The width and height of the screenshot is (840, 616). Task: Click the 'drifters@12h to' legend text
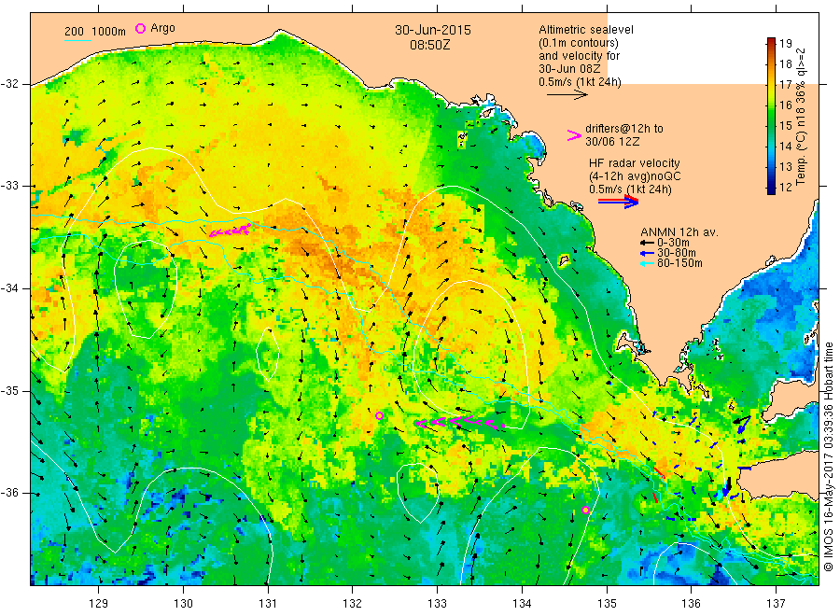pos(624,129)
